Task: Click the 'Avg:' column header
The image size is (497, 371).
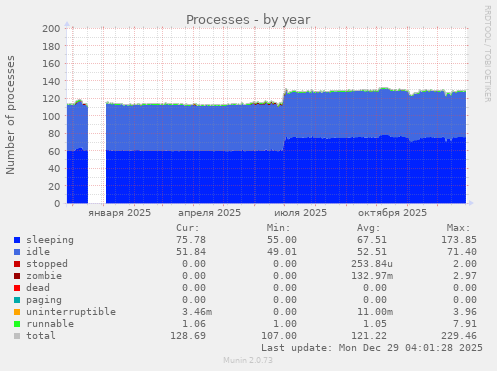Action: pos(369,228)
